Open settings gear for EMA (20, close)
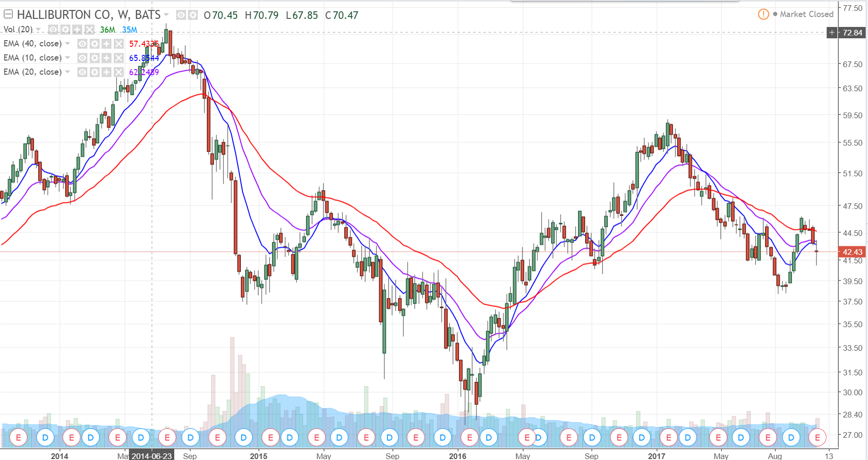The height and width of the screenshot is (460, 868). click(x=94, y=72)
